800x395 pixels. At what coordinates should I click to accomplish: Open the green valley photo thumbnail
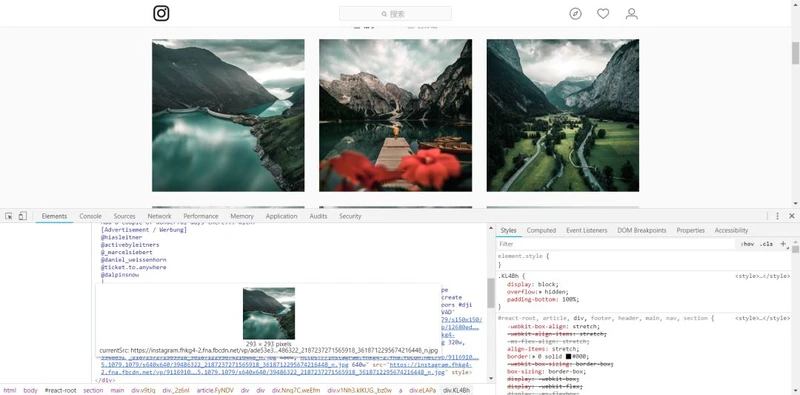pyautogui.click(x=563, y=115)
